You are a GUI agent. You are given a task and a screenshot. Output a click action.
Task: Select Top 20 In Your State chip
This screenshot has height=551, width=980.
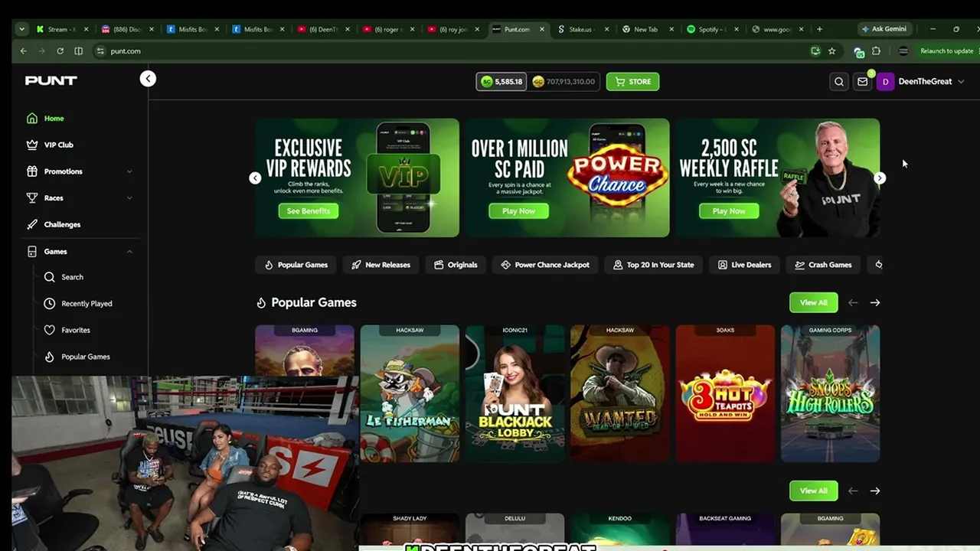coord(653,265)
